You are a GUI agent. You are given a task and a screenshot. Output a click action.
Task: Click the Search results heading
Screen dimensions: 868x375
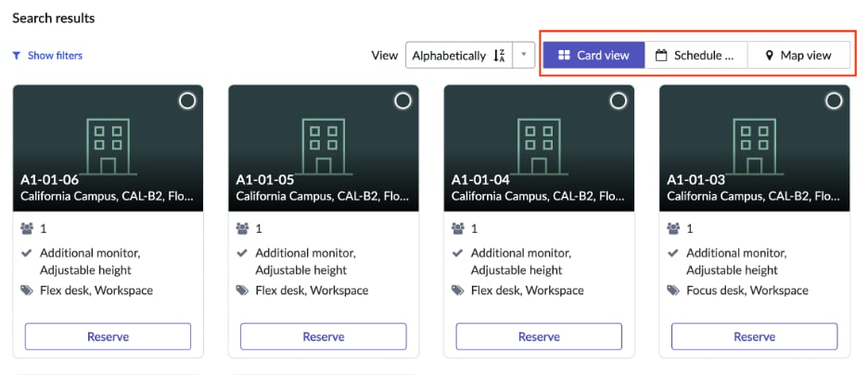[x=54, y=19]
